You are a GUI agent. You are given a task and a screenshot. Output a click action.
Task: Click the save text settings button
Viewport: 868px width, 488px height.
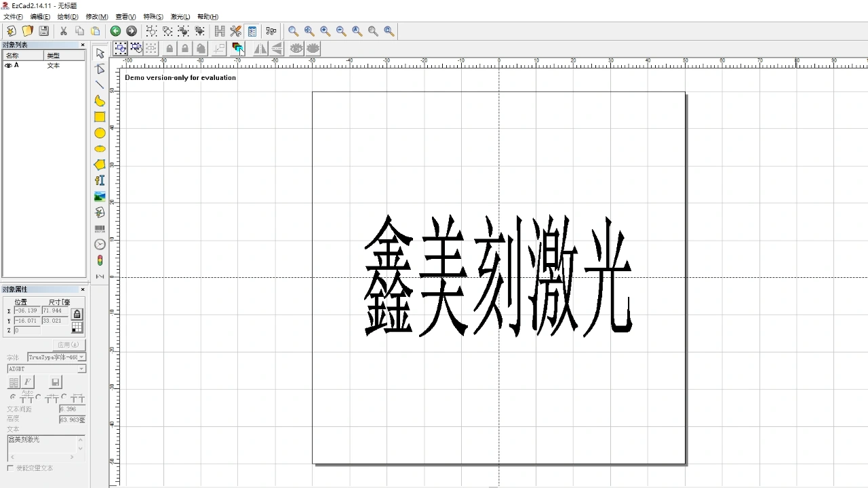(x=56, y=382)
